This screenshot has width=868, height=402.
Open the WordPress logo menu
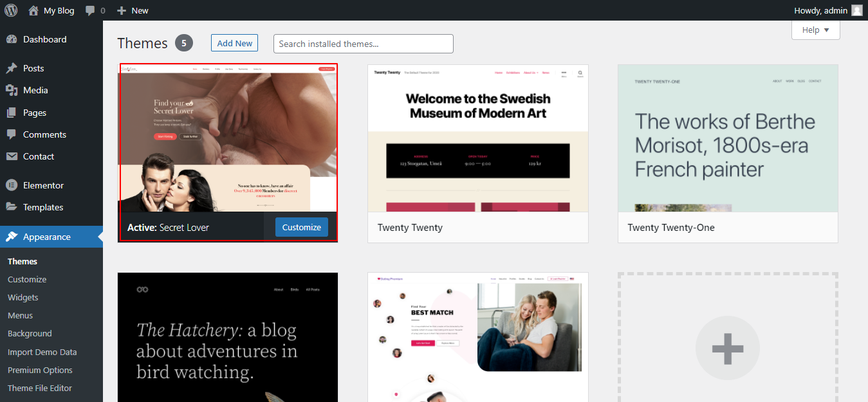pyautogui.click(x=11, y=10)
